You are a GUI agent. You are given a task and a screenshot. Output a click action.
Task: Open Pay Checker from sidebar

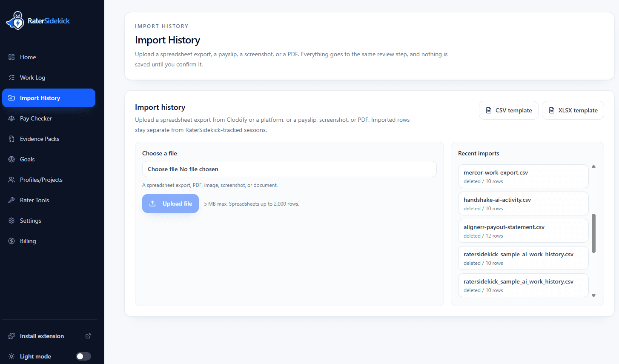(49, 118)
